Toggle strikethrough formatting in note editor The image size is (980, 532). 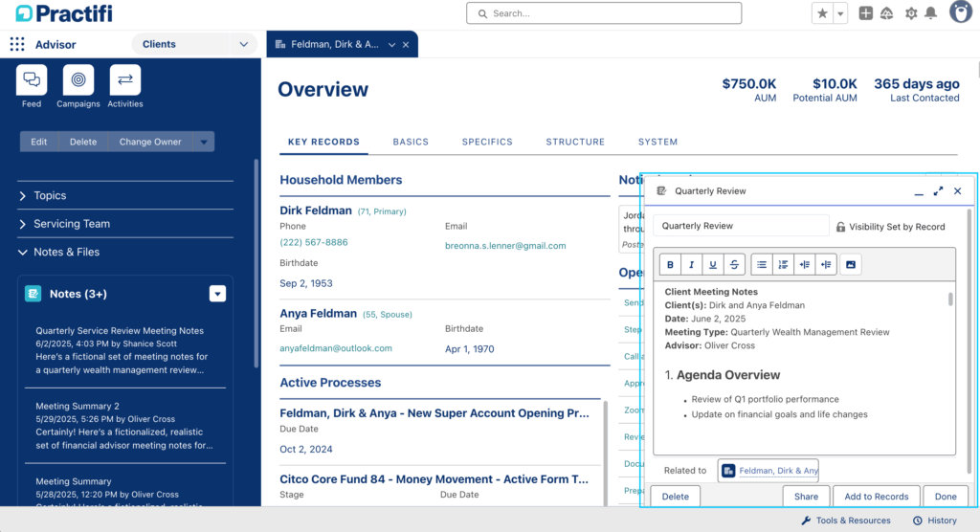click(x=734, y=264)
